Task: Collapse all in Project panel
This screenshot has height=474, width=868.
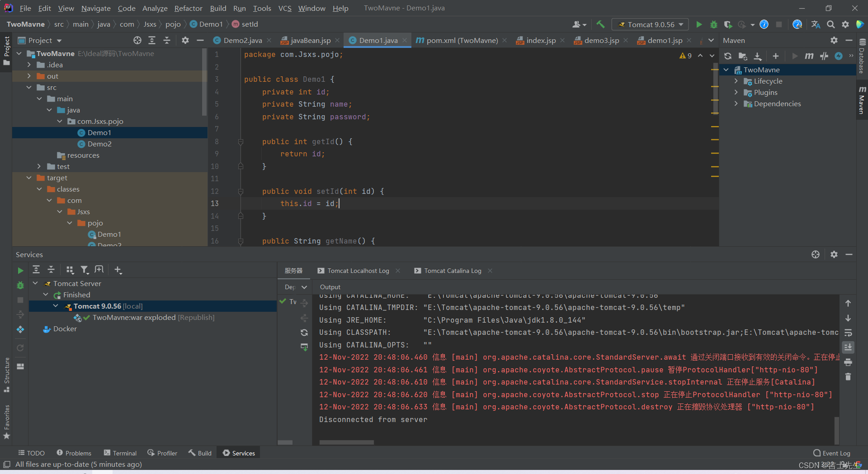Action: pos(167,40)
